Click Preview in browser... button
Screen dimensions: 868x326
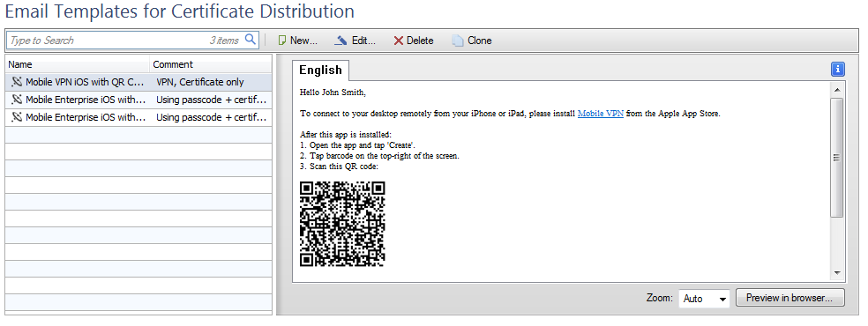(790, 298)
